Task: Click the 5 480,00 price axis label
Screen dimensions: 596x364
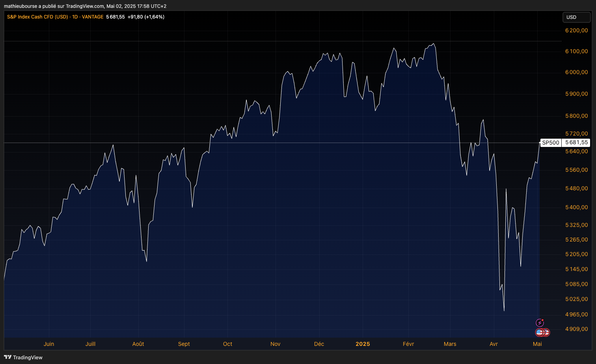Action: 576,188
